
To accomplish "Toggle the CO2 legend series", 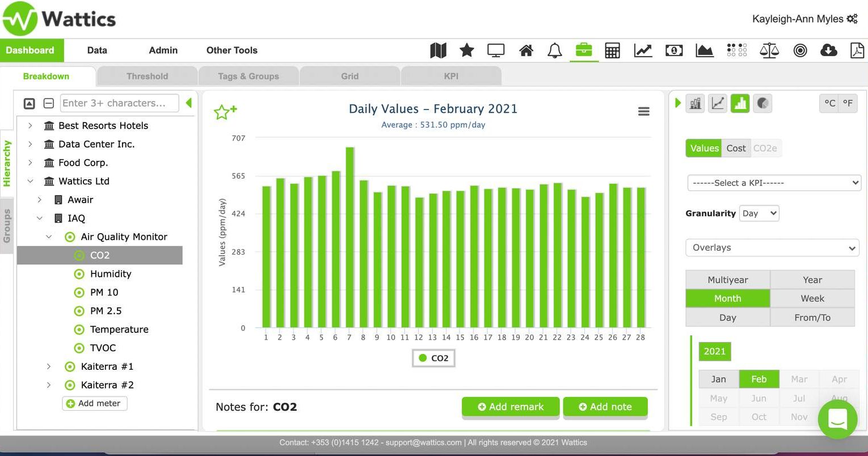I will pos(433,358).
